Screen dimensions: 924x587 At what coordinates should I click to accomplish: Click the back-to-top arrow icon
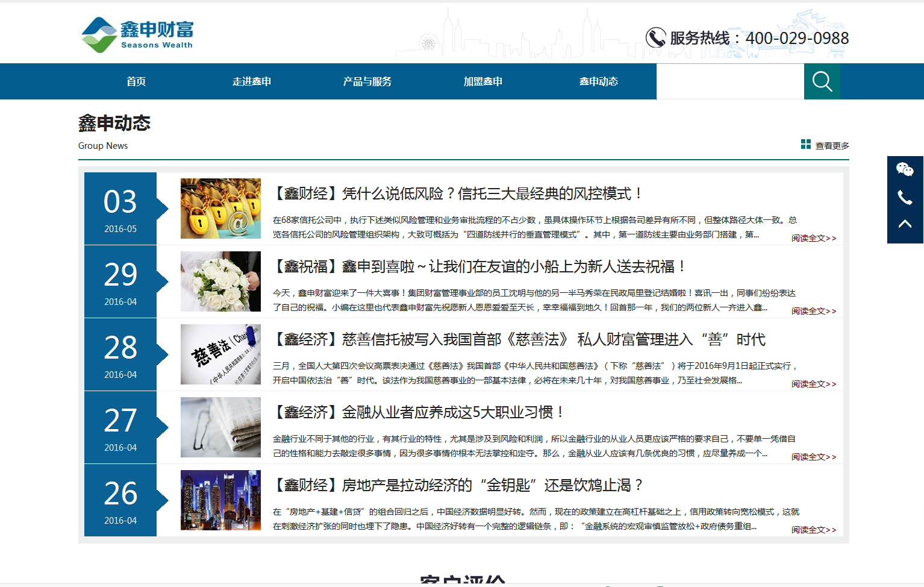(905, 224)
